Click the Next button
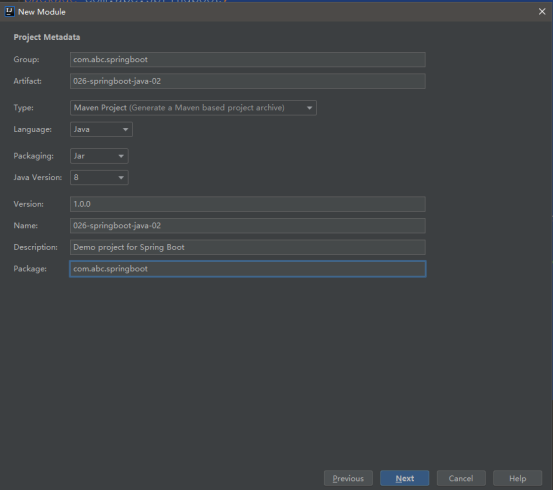Viewport: 553px width, 490px height. pyautogui.click(x=405, y=478)
